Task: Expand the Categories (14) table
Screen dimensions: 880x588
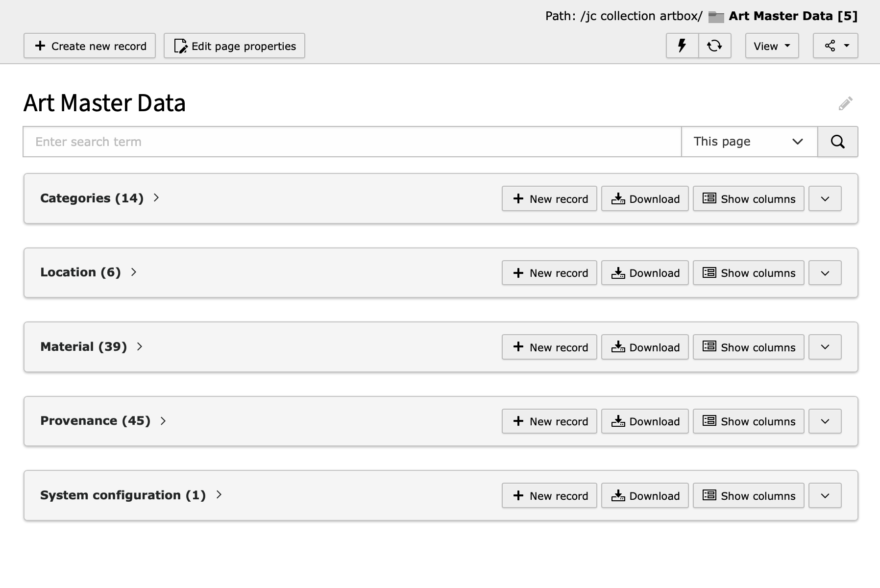Action: click(x=156, y=198)
